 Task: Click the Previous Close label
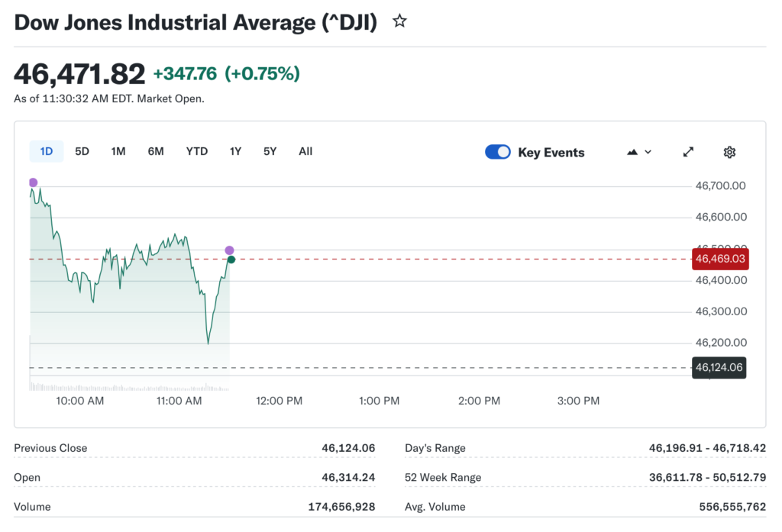click(x=50, y=448)
